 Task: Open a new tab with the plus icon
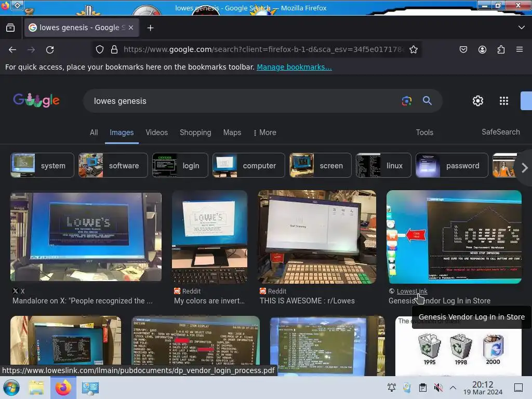coord(150,28)
